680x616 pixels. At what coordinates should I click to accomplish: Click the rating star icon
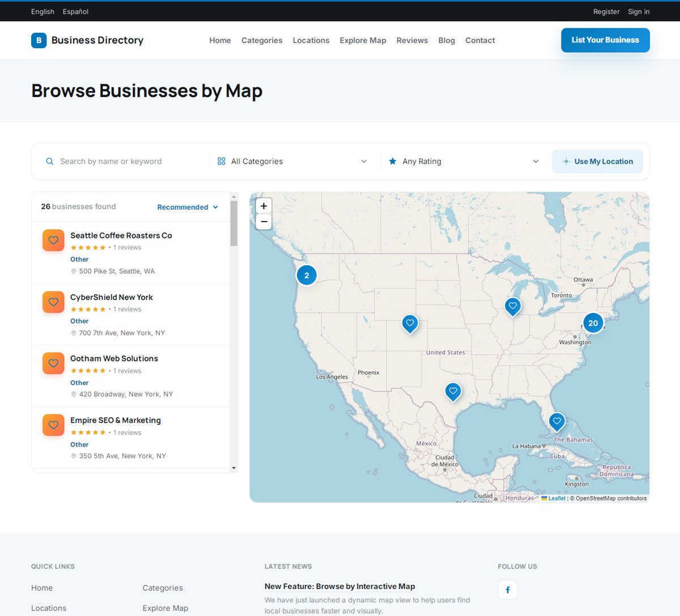pos(393,162)
